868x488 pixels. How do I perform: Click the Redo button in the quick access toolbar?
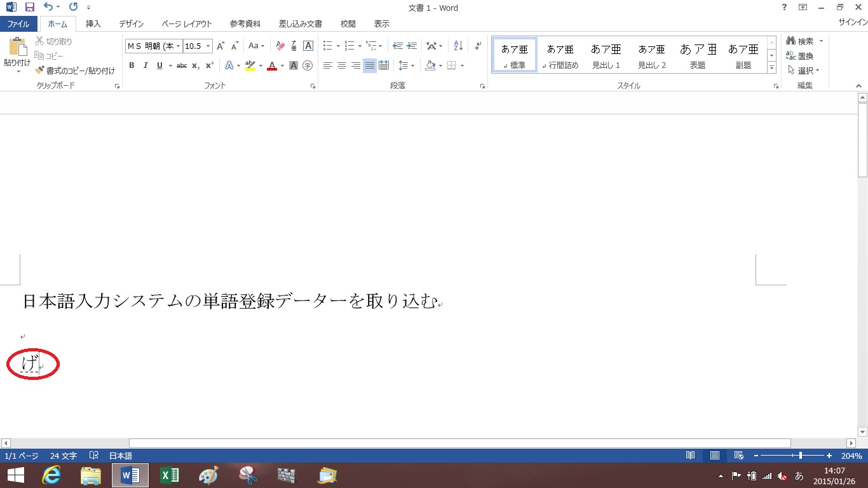(x=73, y=8)
